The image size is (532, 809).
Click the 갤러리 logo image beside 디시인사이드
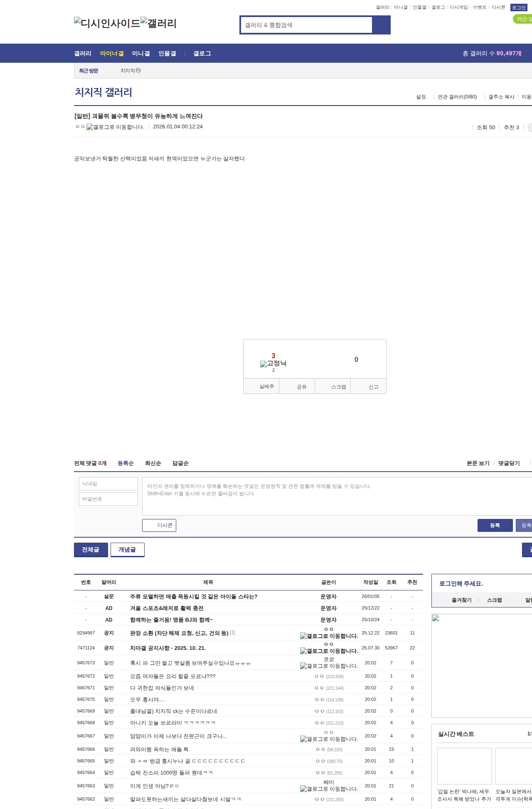pos(159,23)
